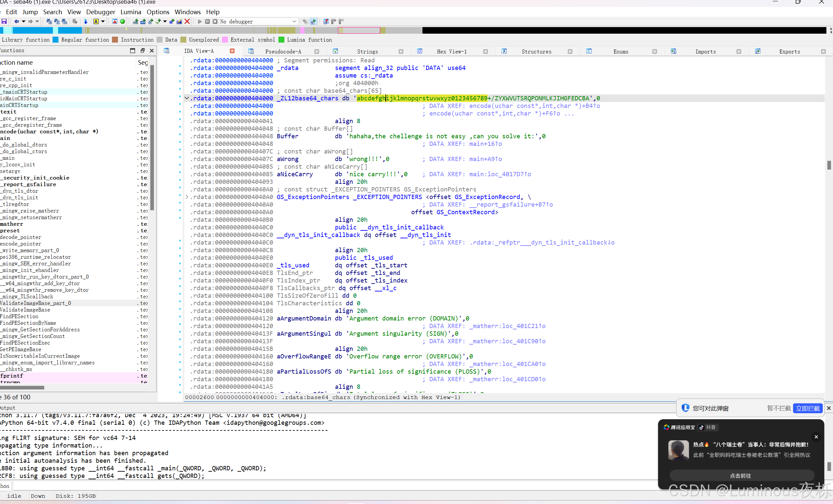
Task: Click the 点击前往 go-to button
Action: click(740, 475)
